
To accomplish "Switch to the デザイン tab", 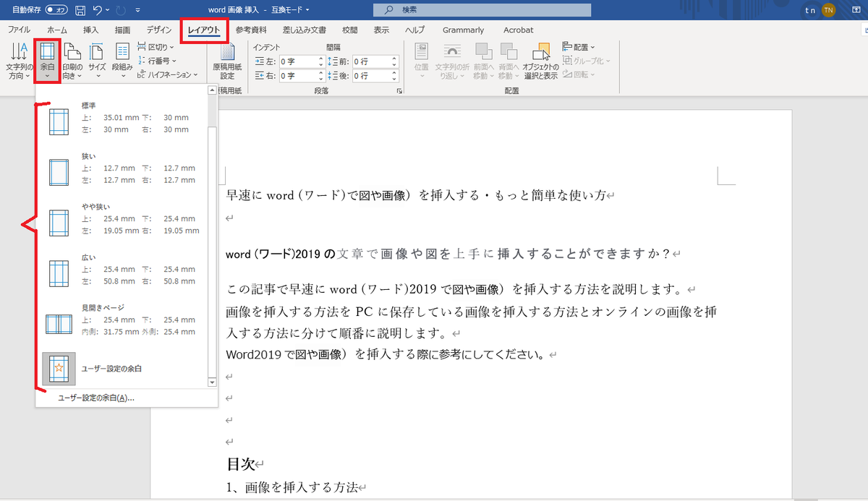I will (x=158, y=30).
